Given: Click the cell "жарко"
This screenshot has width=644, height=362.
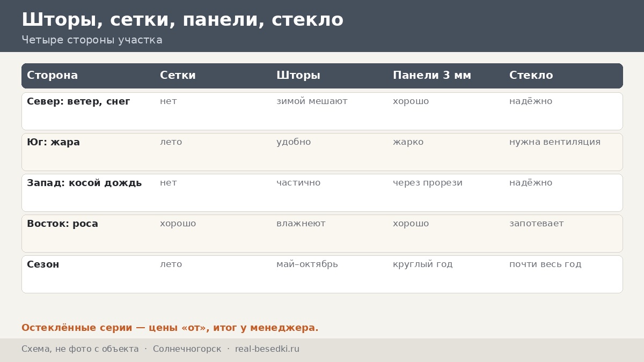Looking at the screenshot, I should (408, 142).
